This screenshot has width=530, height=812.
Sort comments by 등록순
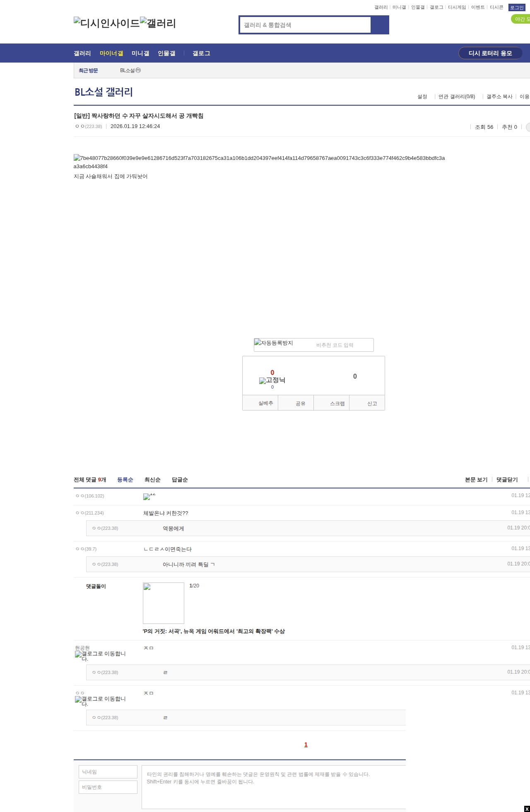tap(125, 480)
